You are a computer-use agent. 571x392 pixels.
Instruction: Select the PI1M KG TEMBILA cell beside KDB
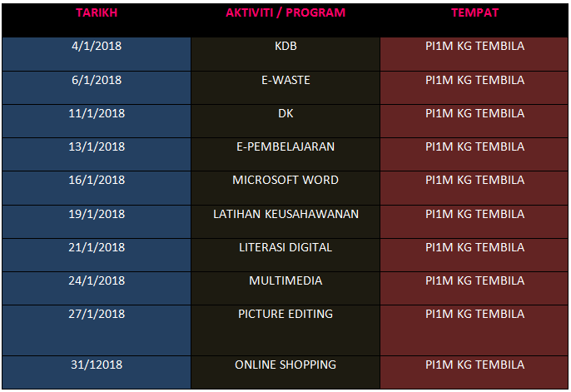(x=474, y=47)
